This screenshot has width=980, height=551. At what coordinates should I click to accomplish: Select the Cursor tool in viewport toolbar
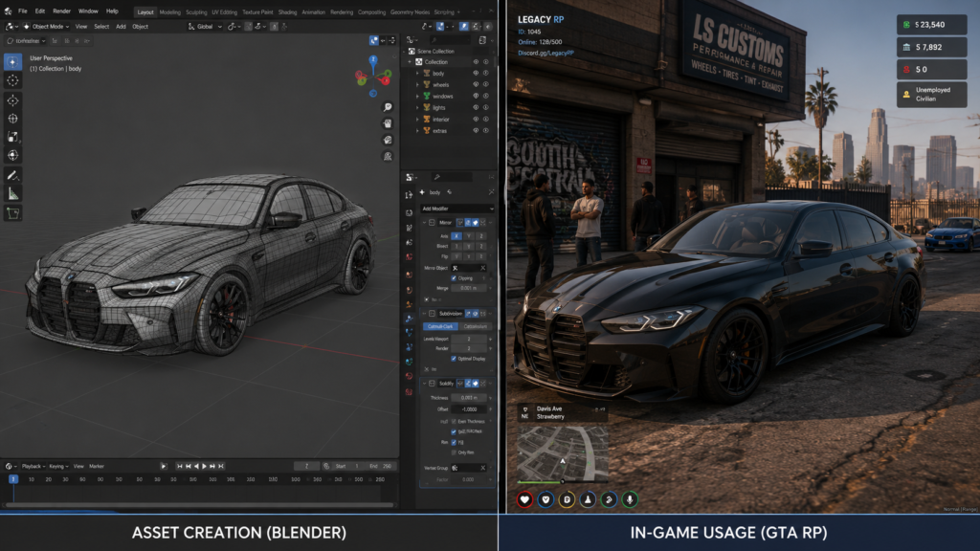coord(12,80)
